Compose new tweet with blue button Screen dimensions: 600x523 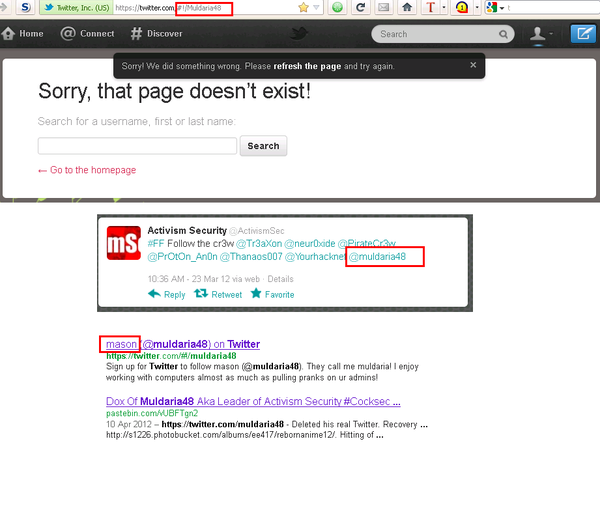coord(583,34)
